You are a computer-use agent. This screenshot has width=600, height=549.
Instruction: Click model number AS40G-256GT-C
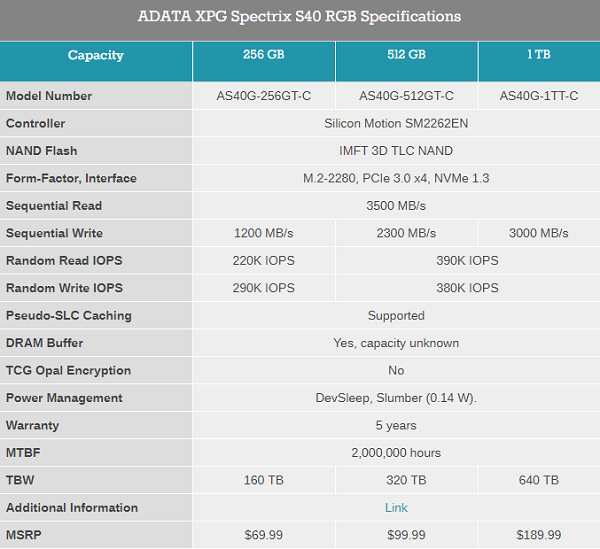click(264, 96)
